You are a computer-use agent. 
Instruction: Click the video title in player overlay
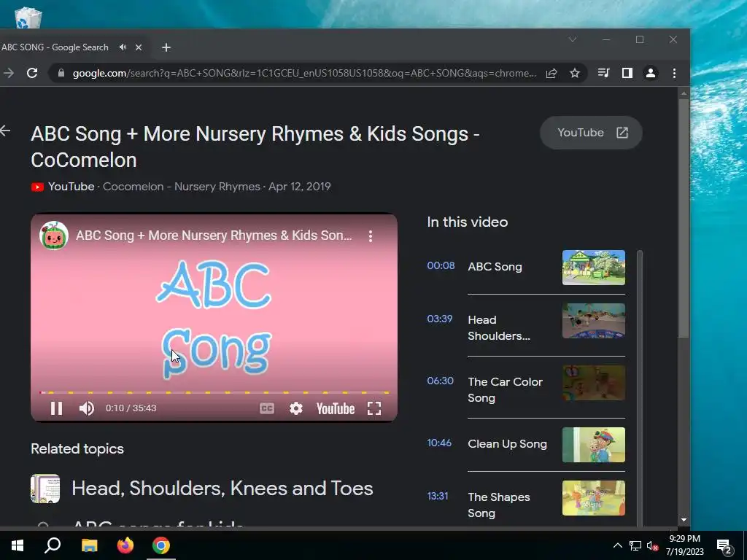tap(214, 236)
